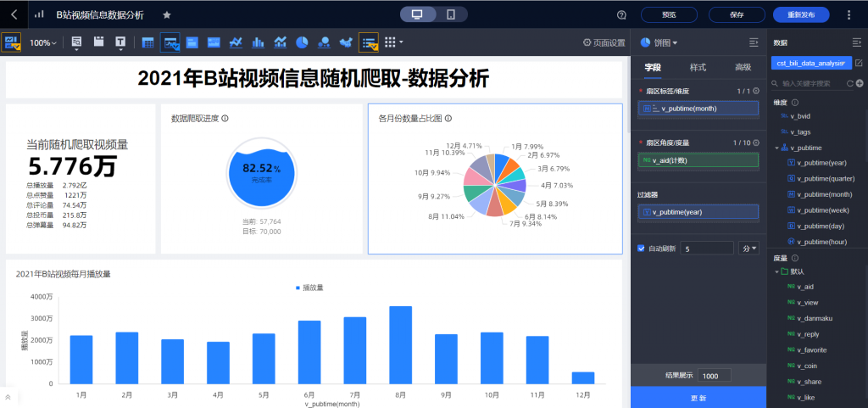
Task: Open the three-dot more options menu
Action: 849,15
